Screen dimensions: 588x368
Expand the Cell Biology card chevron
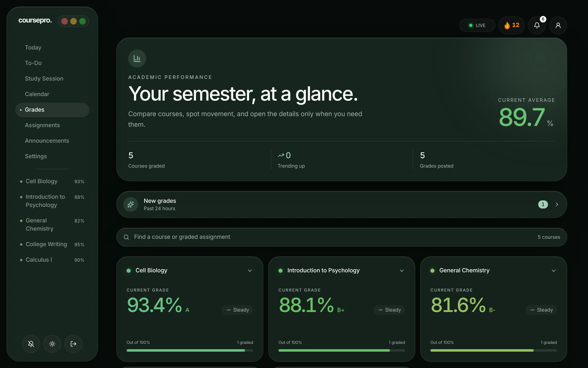click(x=250, y=271)
